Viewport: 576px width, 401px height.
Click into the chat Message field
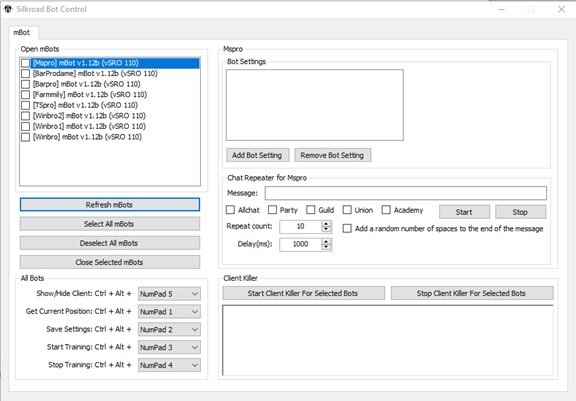point(406,193)
